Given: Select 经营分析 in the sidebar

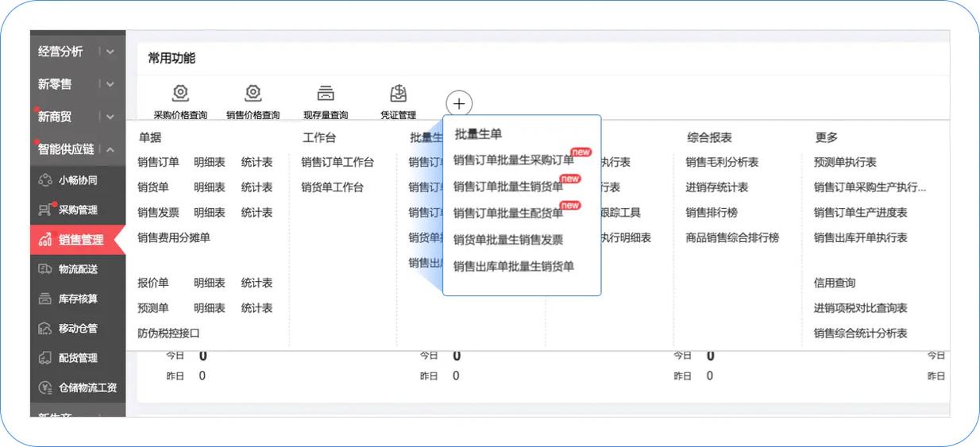Looking at the screenshot, I should 60,52.
